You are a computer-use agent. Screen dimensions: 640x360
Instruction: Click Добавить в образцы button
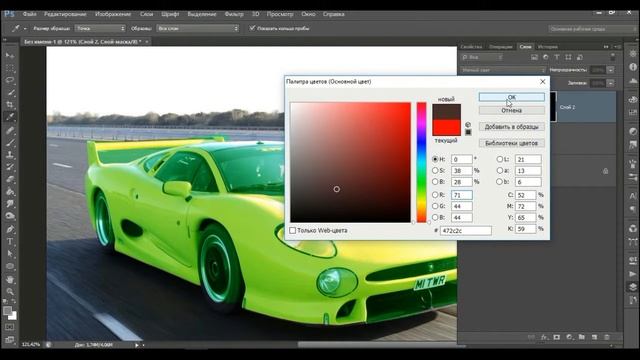tap(511, 127)
